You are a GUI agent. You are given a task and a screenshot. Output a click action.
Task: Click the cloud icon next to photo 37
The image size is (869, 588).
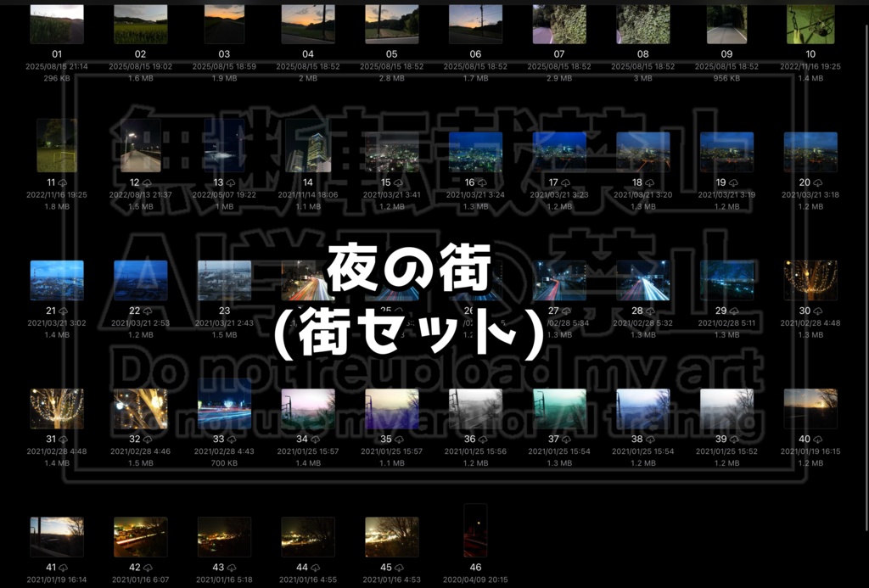click(x=568, y=438)
